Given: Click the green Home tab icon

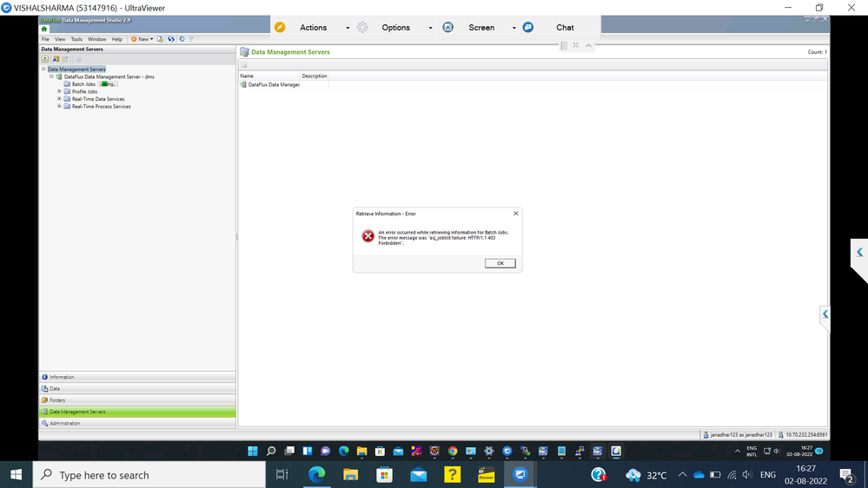Looking at the screenshot, I should 44,30.
